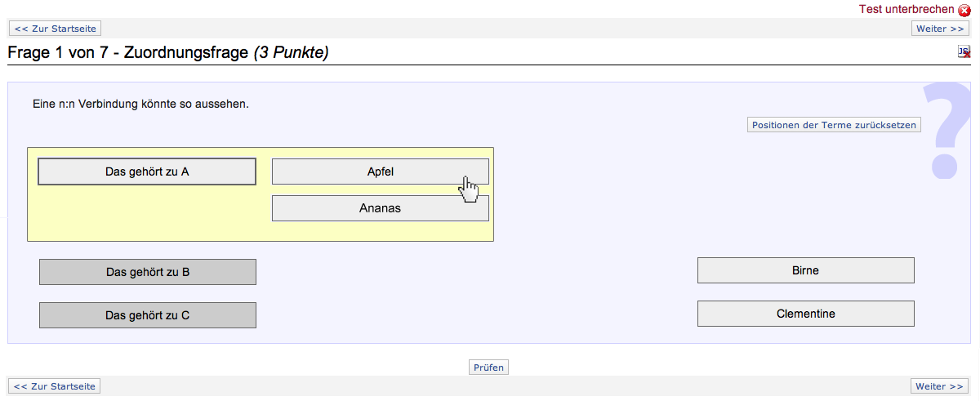This screenshot has width=980, height=401.
Task: Click the red cancel icon beside Test unterbrechen
Action: point(964,11)
